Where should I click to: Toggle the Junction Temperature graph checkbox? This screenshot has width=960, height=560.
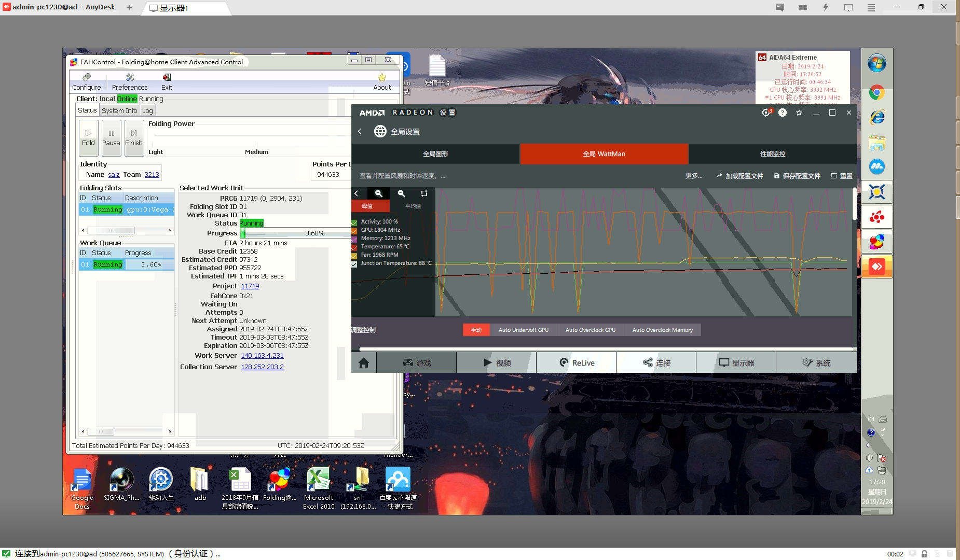[x=354, y=263]
